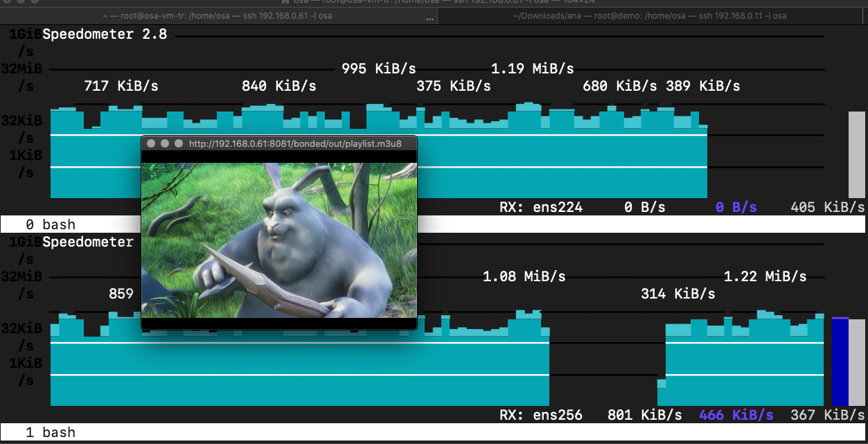Click the purple 0 B/s reading for ens224
The image size is (868, 444).
736,207
